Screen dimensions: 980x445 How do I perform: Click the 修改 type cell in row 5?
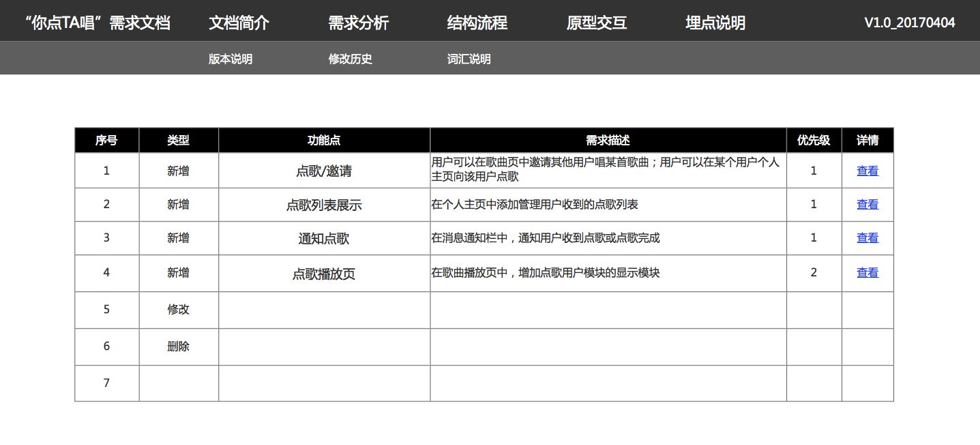click(179, 309)
